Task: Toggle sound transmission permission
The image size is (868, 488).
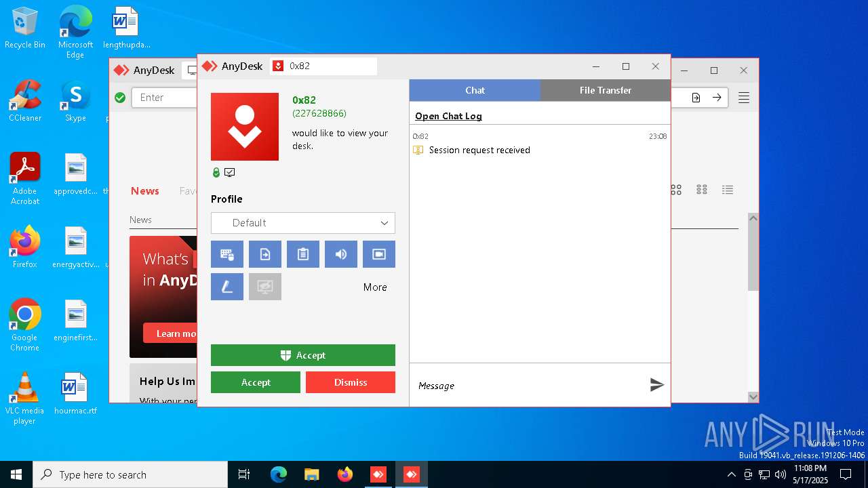Action: pyautogui.click(x=341, y=254)
